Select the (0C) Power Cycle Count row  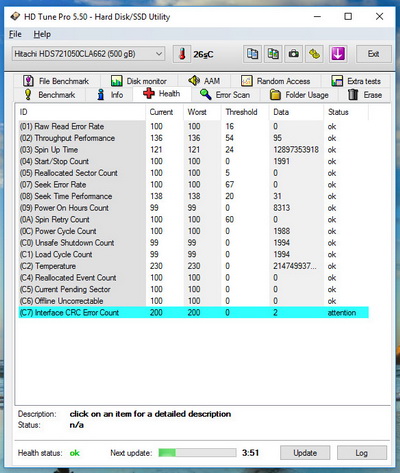tap(193, 231)
